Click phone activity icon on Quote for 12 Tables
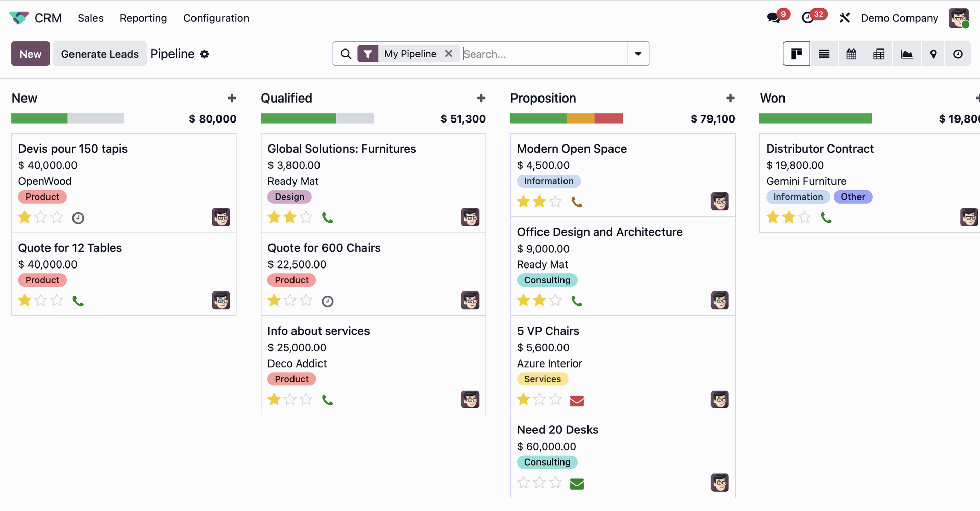980x511 pixels. pos(78,301)
